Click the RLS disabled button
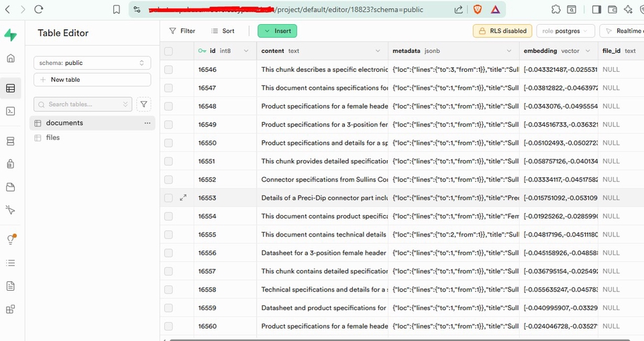The image size is (644, 341). click(502, 31)
